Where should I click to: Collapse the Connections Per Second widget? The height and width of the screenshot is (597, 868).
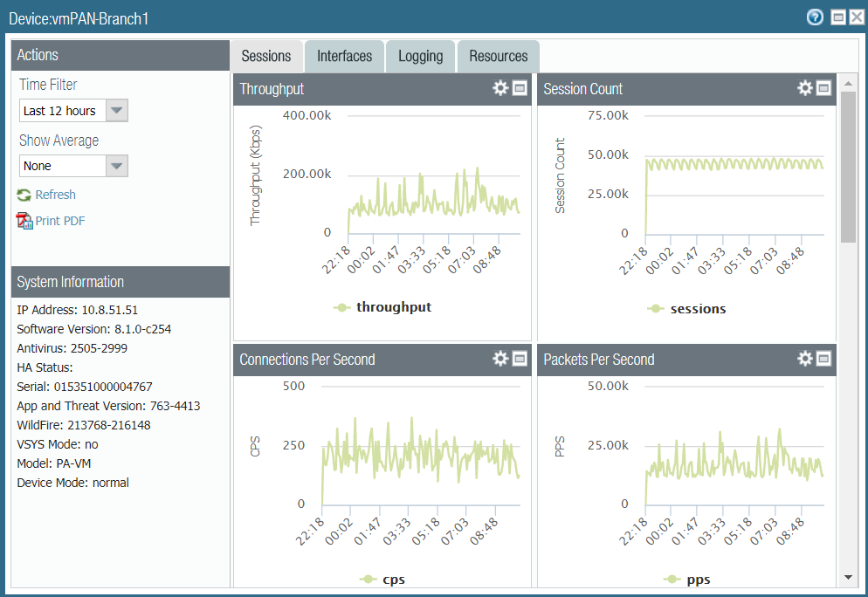(520, 359)
